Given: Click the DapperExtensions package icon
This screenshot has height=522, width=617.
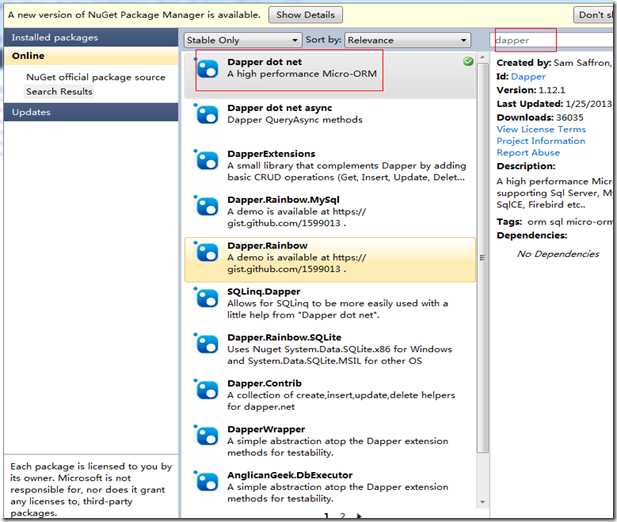Looking at the screenshot, I should pos(207,160).
